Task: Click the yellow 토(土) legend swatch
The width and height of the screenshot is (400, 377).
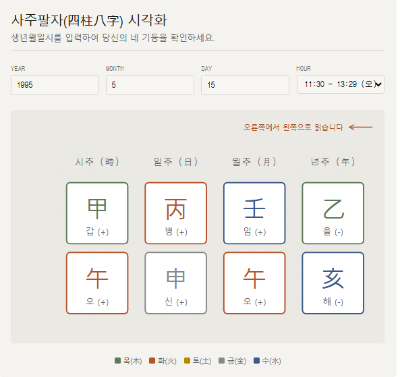Action: 187,361
